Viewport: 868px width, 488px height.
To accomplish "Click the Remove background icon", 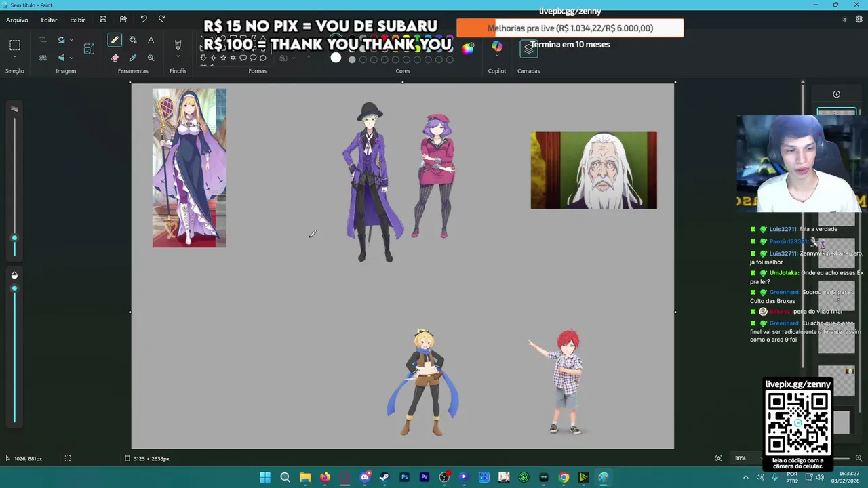I will pos(43,58).
